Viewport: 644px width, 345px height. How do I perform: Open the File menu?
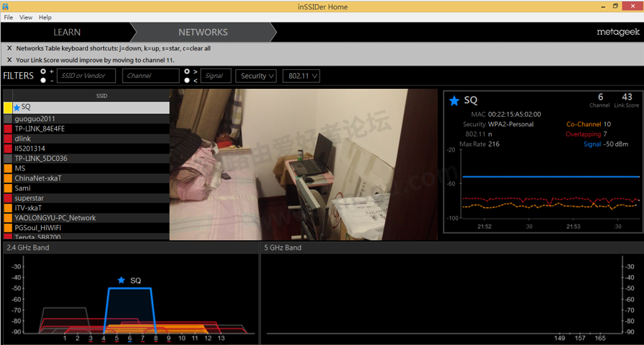tap(9, 17)
